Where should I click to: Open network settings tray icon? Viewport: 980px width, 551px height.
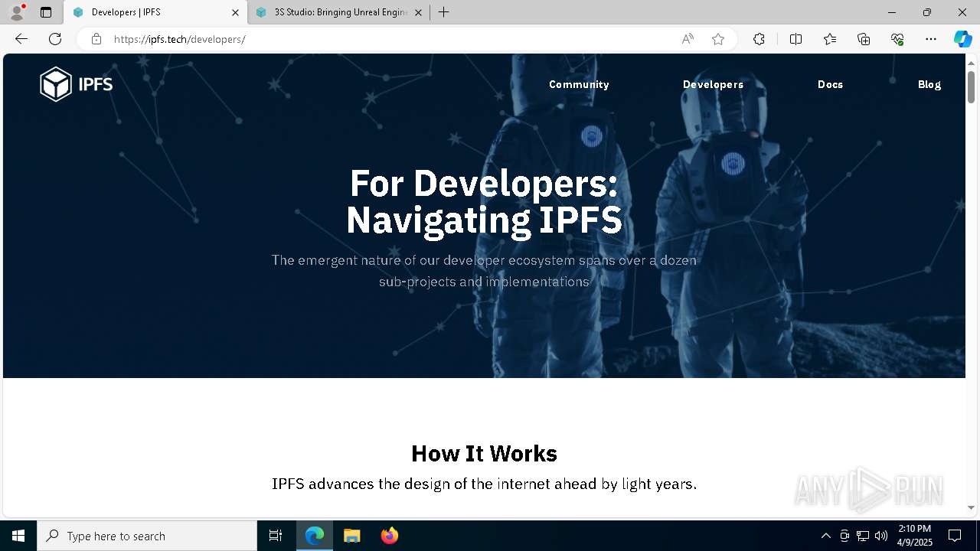[x=863, y=536]
